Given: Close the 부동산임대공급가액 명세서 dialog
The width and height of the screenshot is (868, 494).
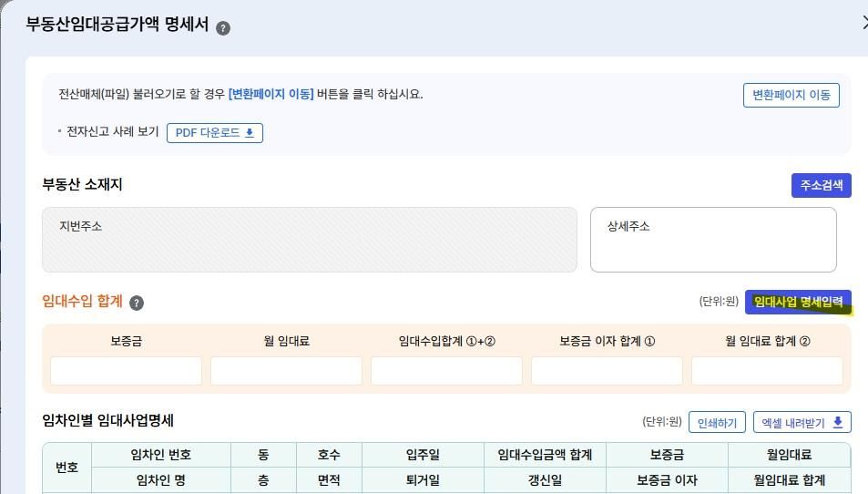Looking at the screenshot, I should (863, 24).
